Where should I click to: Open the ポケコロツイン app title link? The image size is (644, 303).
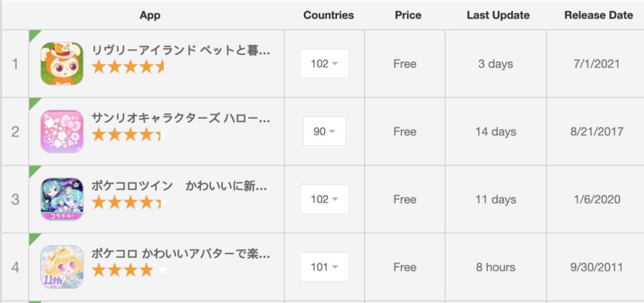[x=181, y=186]
